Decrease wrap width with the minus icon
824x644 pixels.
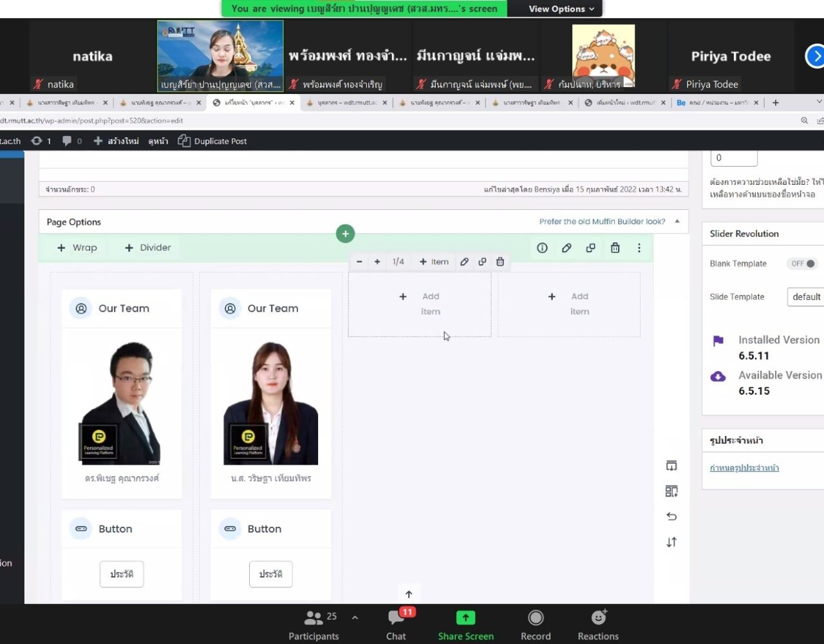click(359, 261)
